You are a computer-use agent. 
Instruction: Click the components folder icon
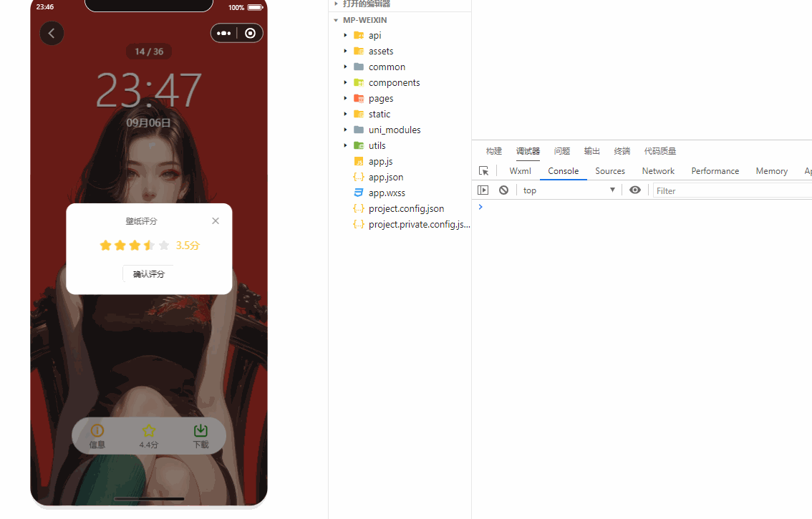(x=358, y=82)
